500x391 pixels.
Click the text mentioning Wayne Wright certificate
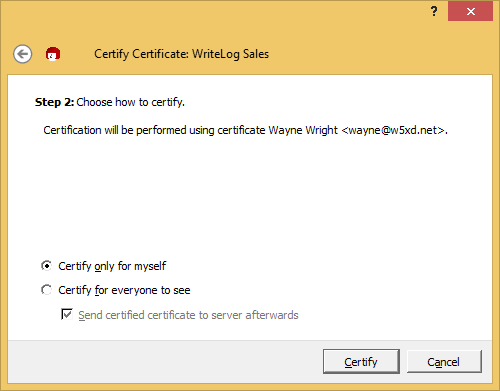[x=245, y=130]
